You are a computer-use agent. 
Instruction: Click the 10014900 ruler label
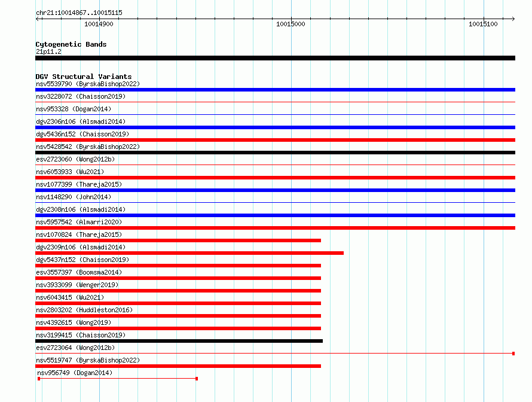99,24
